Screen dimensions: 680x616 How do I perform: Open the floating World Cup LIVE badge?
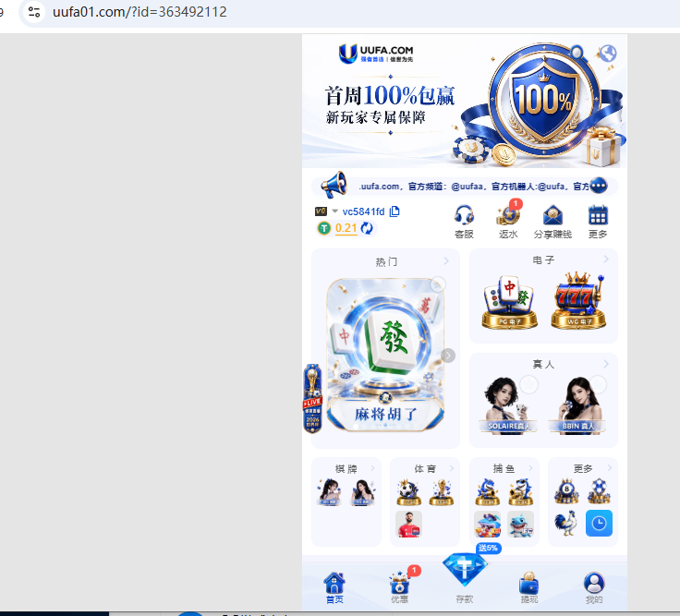pyautogui.click(x=312, y=398)
